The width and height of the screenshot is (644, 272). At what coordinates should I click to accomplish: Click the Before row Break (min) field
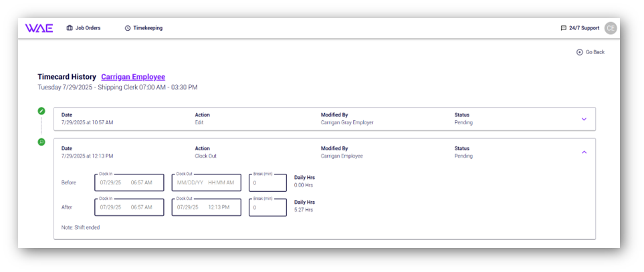[x=267, y=182]
